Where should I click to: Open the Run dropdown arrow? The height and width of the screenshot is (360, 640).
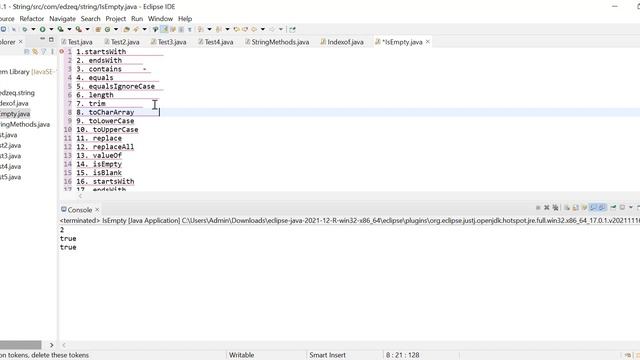51,29
